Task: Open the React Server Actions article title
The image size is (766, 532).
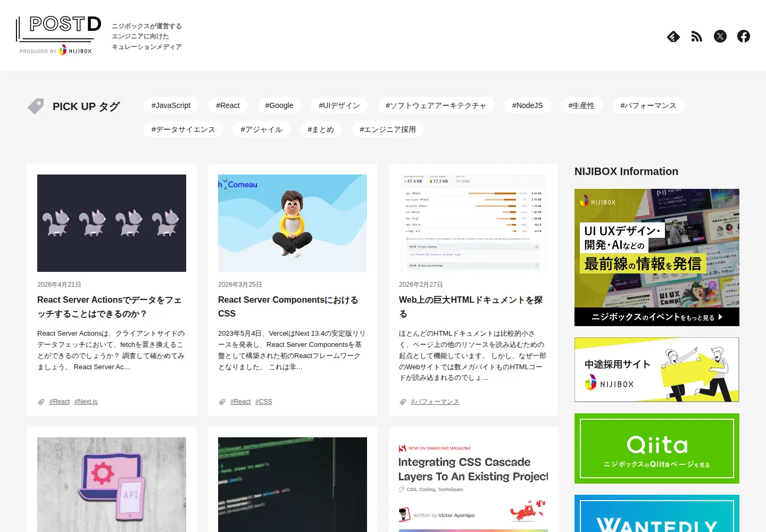Action: pyautogui.click(x=110, y=307)
